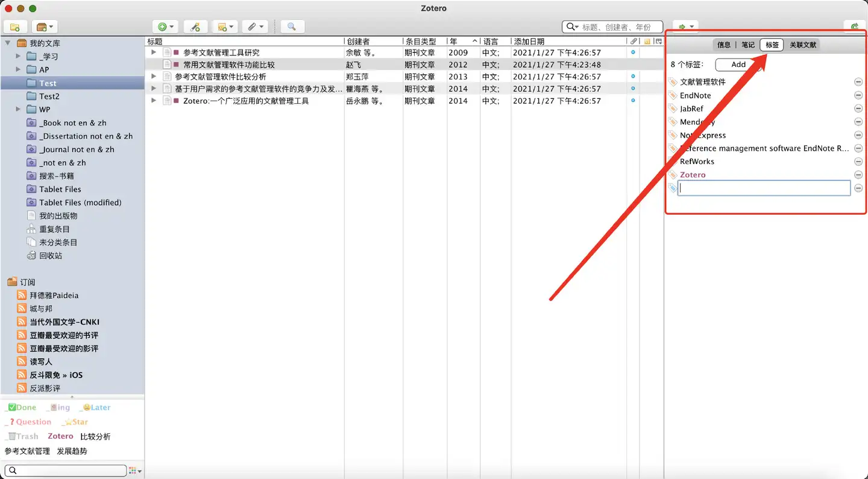This screenshot has width=868, height=479.
Task: Click the RefWorks tag label
Action: (x=697, y=162)
